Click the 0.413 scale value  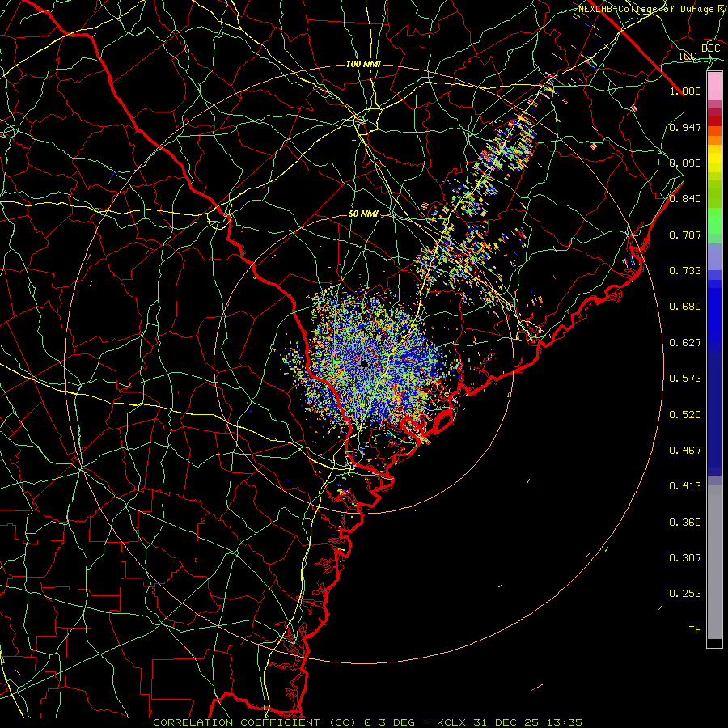pyautogui.click(x=685, y=486)
